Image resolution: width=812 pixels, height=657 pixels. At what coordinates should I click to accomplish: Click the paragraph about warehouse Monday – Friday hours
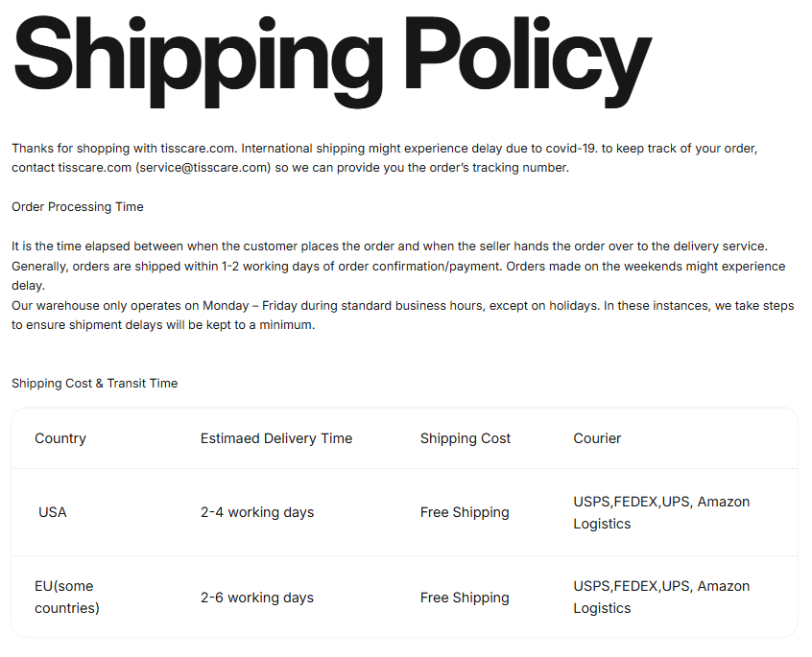(403, 315)
